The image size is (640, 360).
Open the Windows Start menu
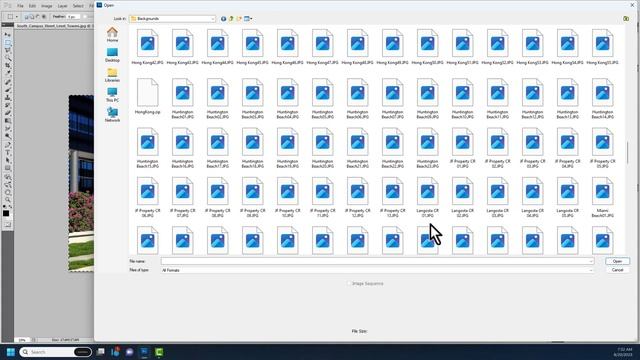tap(11, 352)
